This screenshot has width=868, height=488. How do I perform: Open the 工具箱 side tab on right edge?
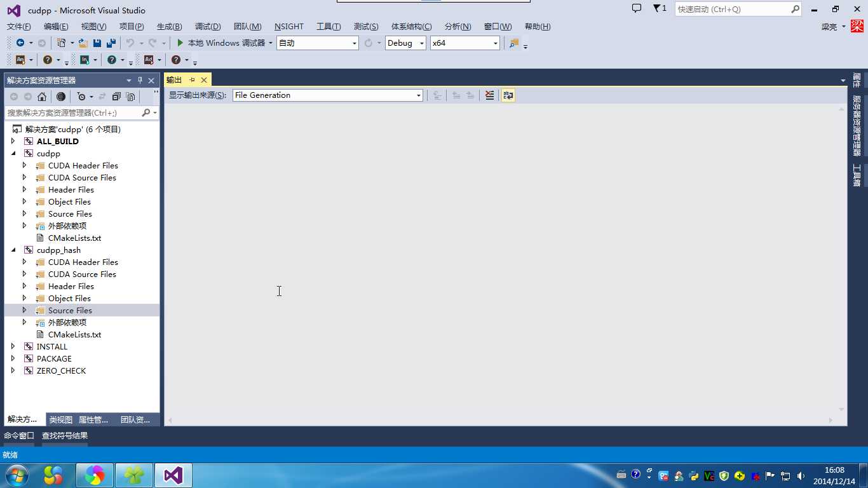[x=857, y=175]
